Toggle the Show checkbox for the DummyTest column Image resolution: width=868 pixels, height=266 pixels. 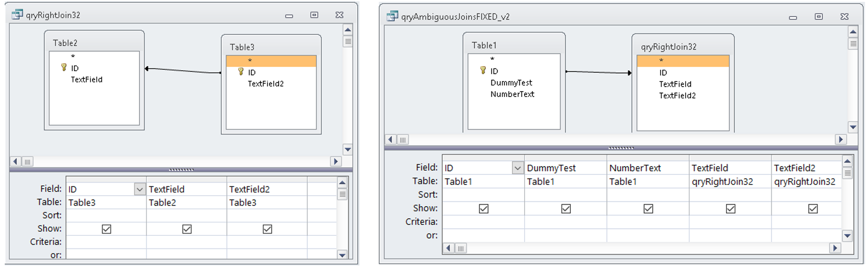(566, 209)
